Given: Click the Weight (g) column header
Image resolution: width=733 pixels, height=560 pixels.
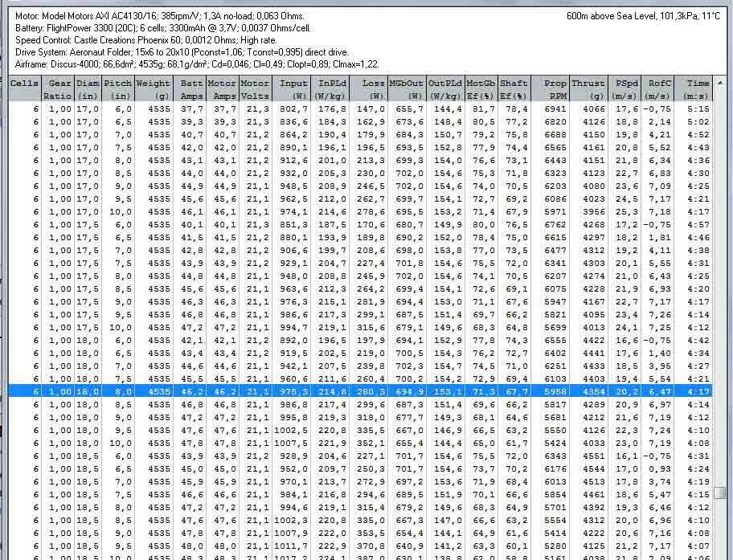Looking at the screenshot, I should coord(153,88).
